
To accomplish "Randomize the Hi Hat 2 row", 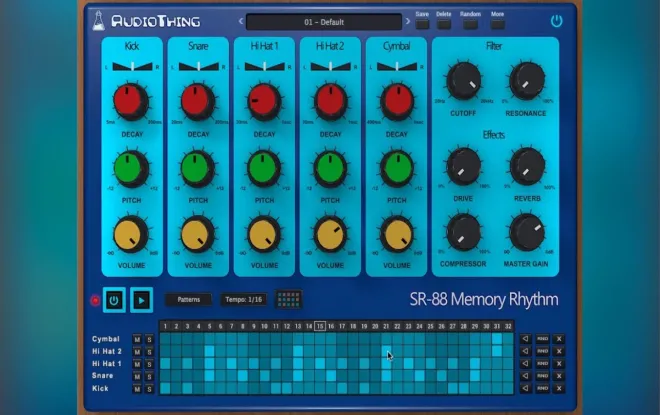I will click(543, 351).
